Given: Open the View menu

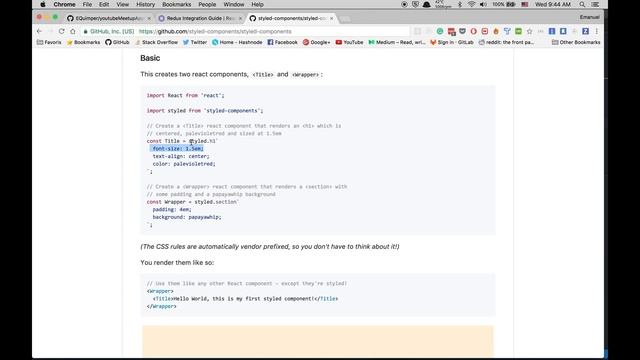Looking at the screenshot, I should [122, 4].
